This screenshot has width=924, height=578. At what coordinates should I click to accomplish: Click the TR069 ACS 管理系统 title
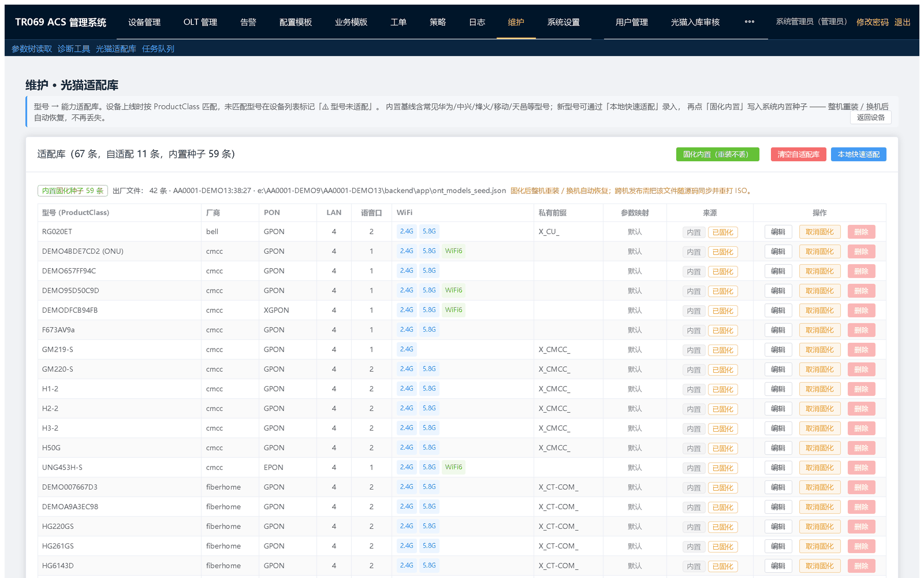tap(61, 22)
